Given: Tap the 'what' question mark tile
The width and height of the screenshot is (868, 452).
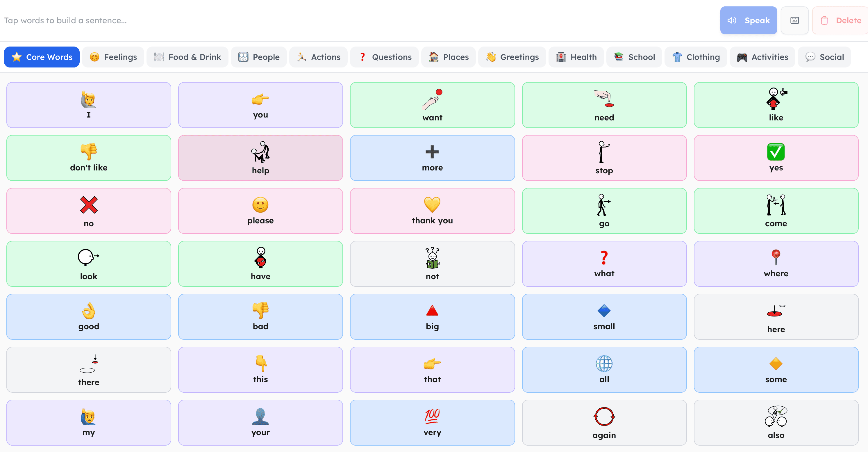Looking at the screenshot, I should [604, 264].
